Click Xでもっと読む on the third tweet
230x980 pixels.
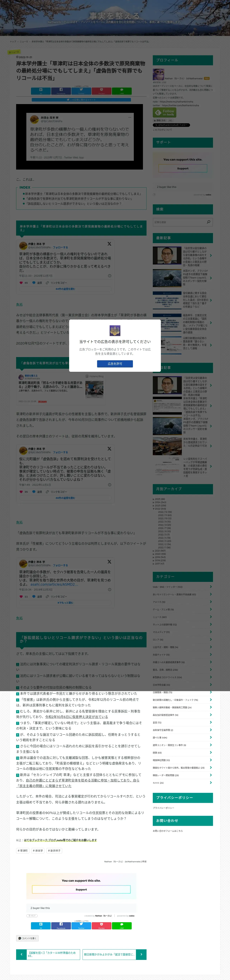[65, 603]
